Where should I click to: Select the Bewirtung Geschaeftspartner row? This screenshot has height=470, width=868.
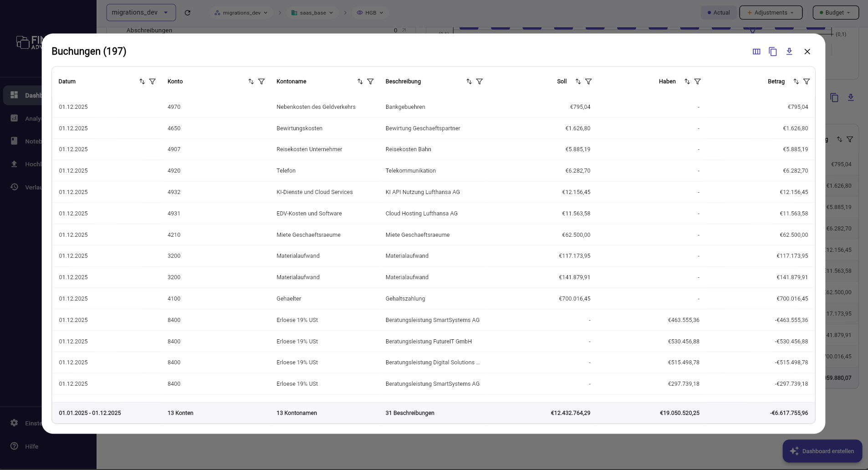coord(434,128)
